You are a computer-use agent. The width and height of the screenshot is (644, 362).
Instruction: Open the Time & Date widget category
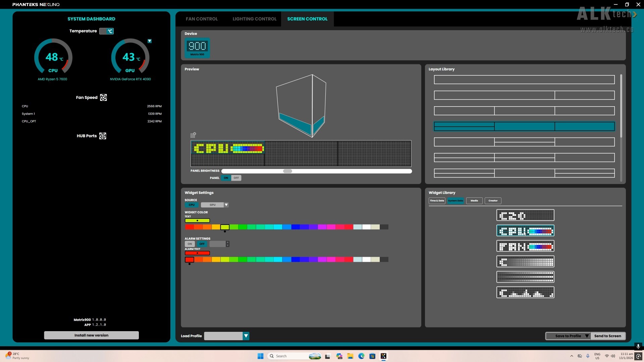(x=437, y=200)
